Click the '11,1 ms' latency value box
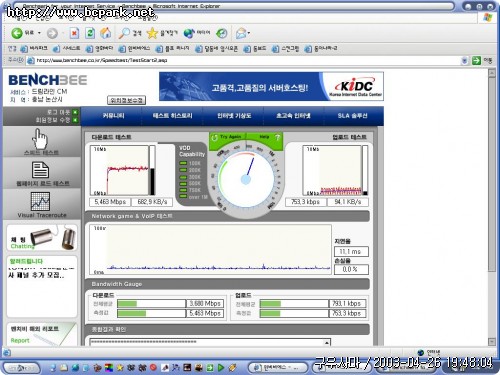The width and height of the screenshot is (500, 375). pyautogui.click(x=351, y=251)
